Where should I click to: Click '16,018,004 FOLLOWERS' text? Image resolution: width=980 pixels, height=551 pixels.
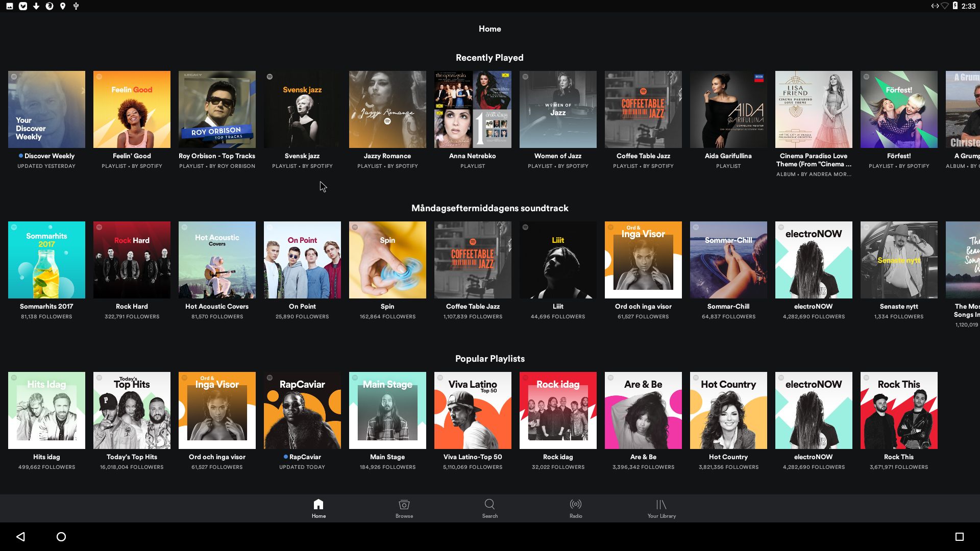click(132, 467)
